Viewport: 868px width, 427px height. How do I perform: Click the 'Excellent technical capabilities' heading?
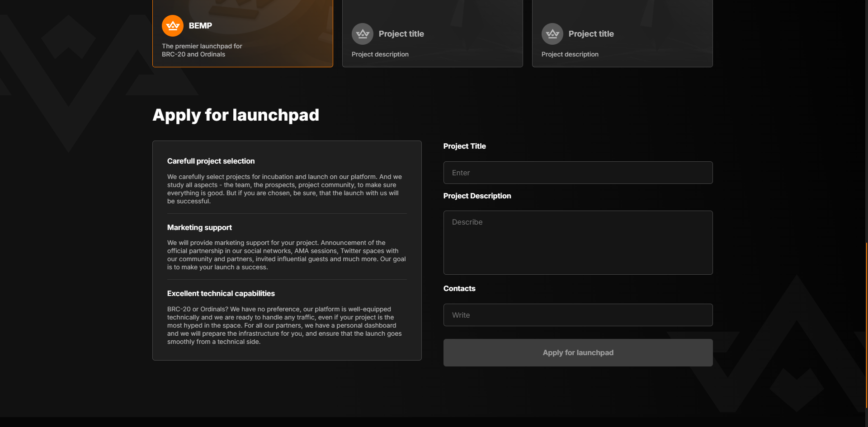tap(221, 294)
